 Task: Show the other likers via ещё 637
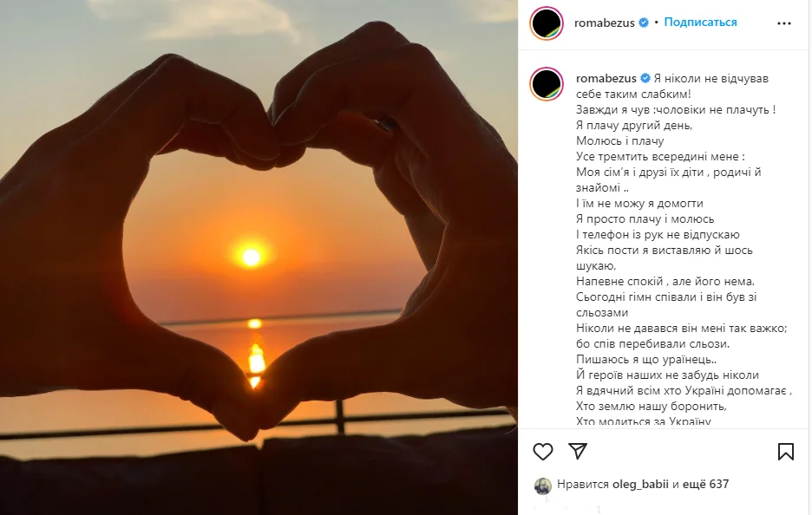706,485
